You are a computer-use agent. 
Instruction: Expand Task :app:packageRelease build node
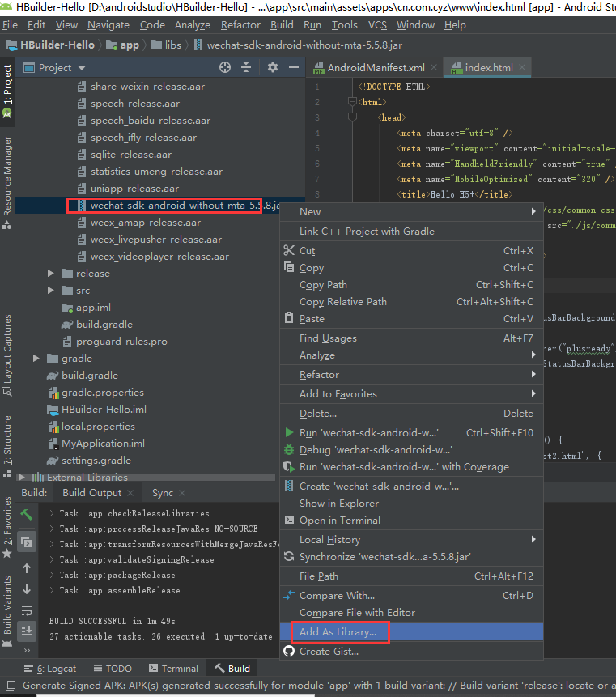(52, 576)
